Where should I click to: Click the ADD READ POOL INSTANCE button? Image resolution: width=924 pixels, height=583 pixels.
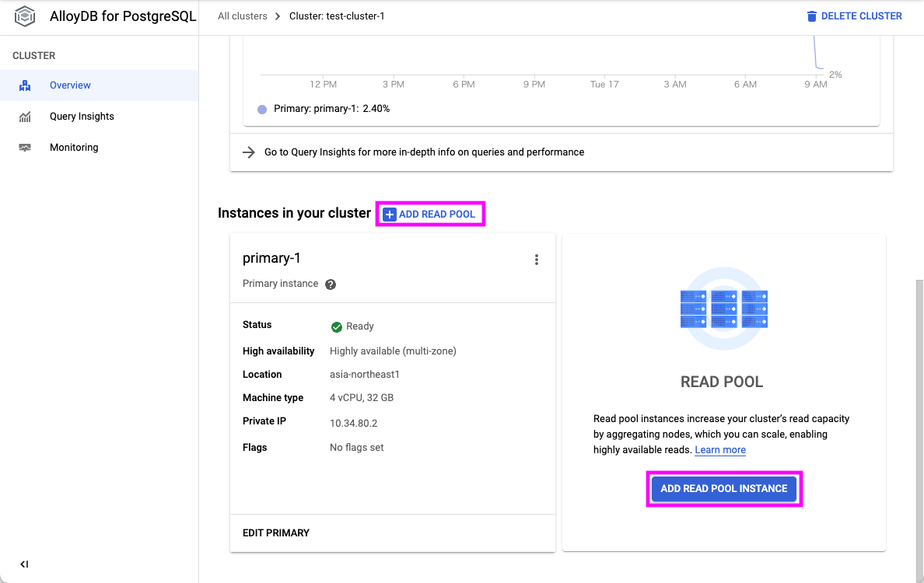[723, 489]
